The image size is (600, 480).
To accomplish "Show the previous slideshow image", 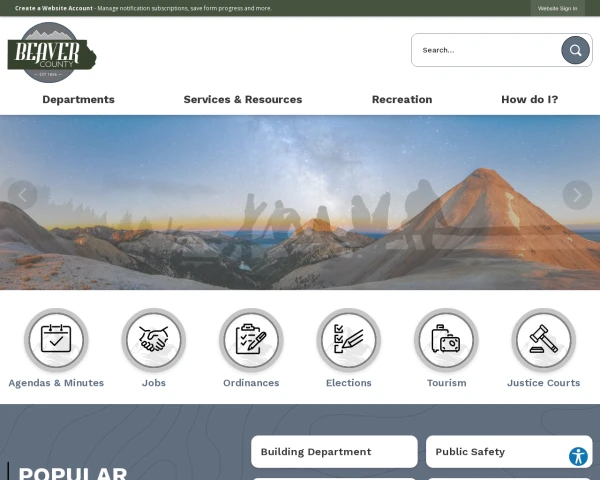I will click(x=22, y=195).
